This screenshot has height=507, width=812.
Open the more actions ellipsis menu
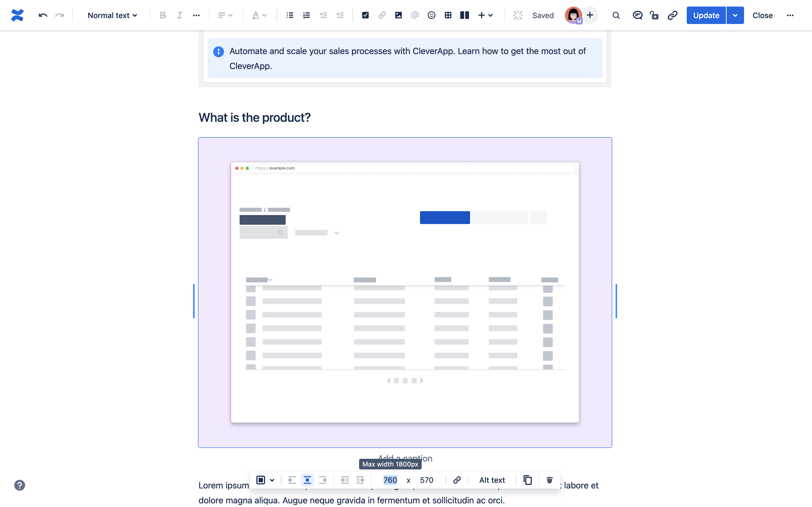pyautogui.click(x=790, y=15)
